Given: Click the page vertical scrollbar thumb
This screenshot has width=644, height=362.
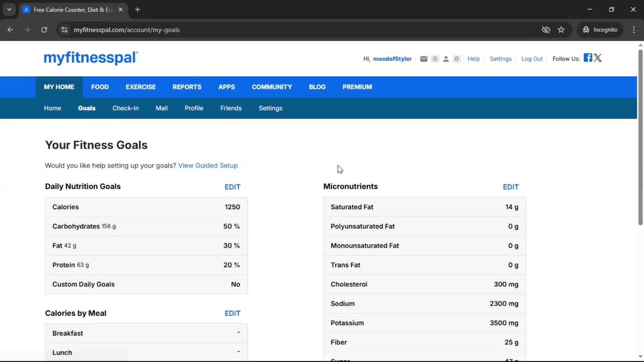Looking at the screenshot, I should pos(640,137).
